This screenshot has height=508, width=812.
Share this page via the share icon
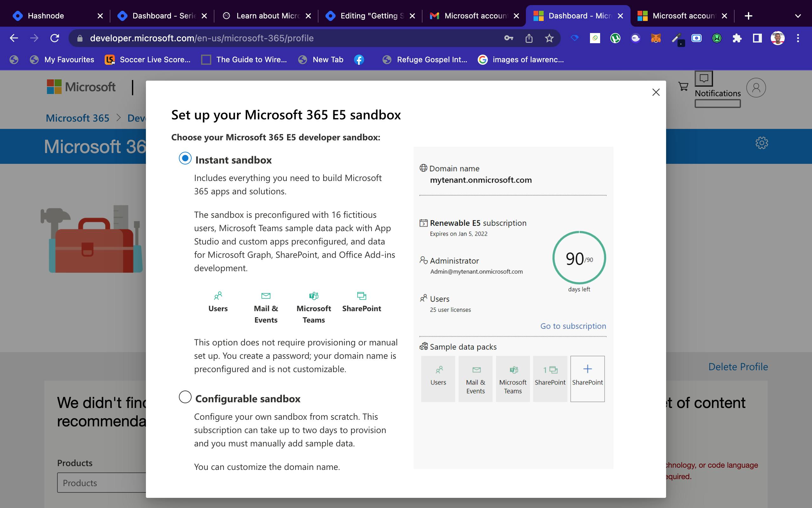pyautogui.click(x=529, y=38)
